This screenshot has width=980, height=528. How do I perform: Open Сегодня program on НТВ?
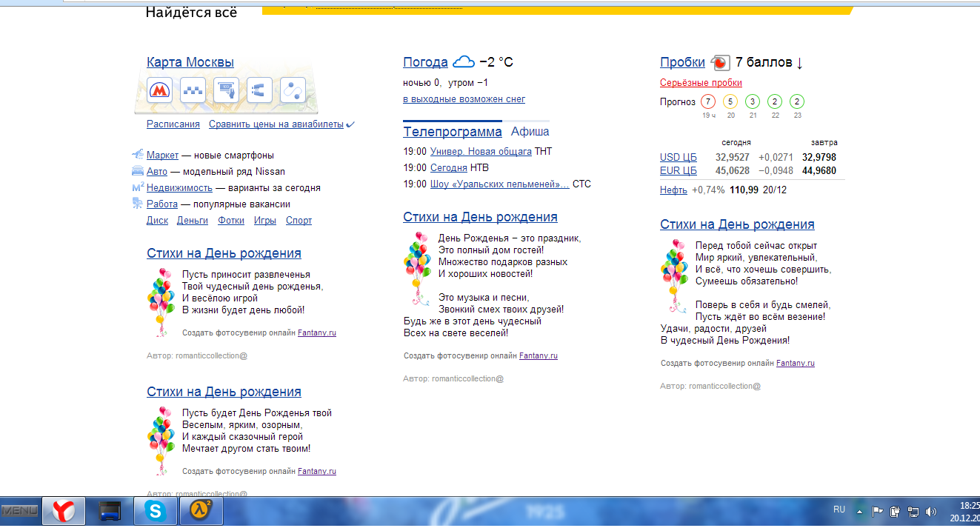coord(449,168)
